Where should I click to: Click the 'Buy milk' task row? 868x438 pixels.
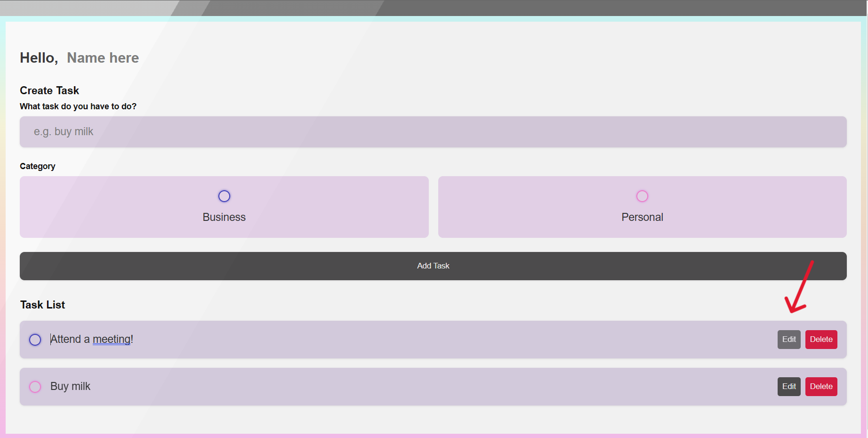tap(377, 386)
